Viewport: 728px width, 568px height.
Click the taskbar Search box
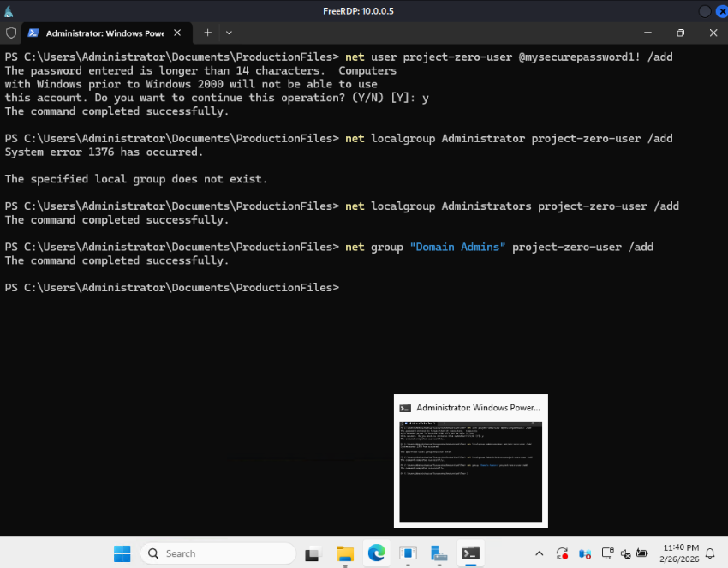[218, 553]
